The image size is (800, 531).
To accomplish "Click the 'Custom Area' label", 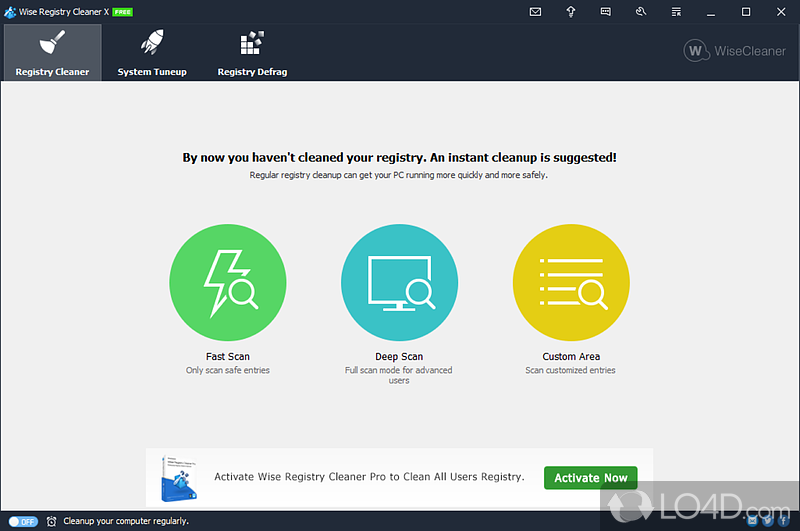I will [571, 357].
